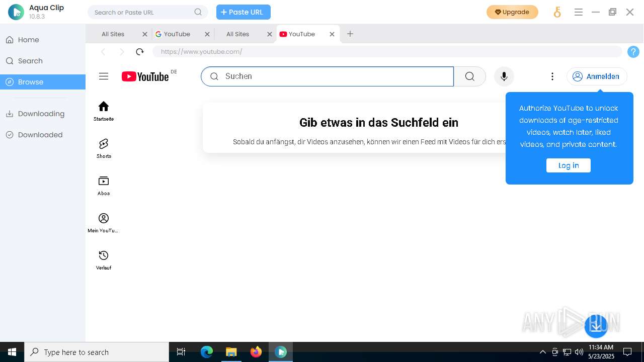This screenshot has width=644, height=362.
Task: Open the Windows Start menu
Action: point(12,352)
